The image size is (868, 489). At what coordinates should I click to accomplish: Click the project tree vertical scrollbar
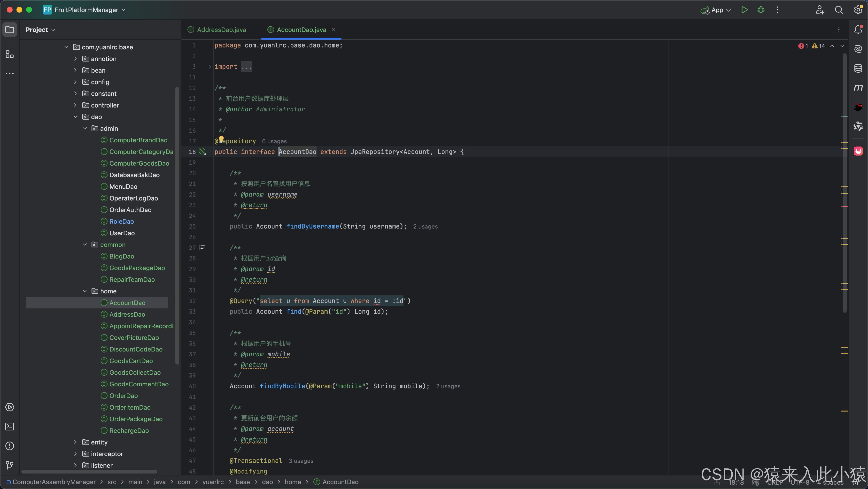coord(177,226)
